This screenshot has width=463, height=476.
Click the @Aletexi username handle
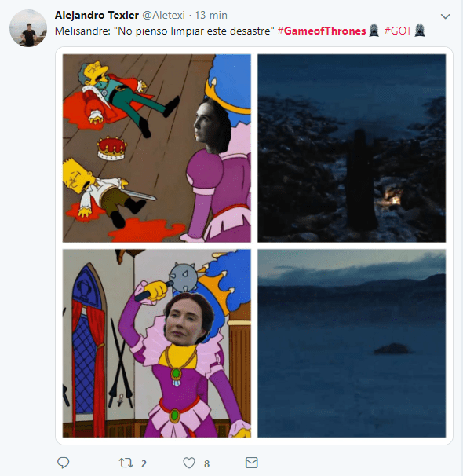click(163, 15)
